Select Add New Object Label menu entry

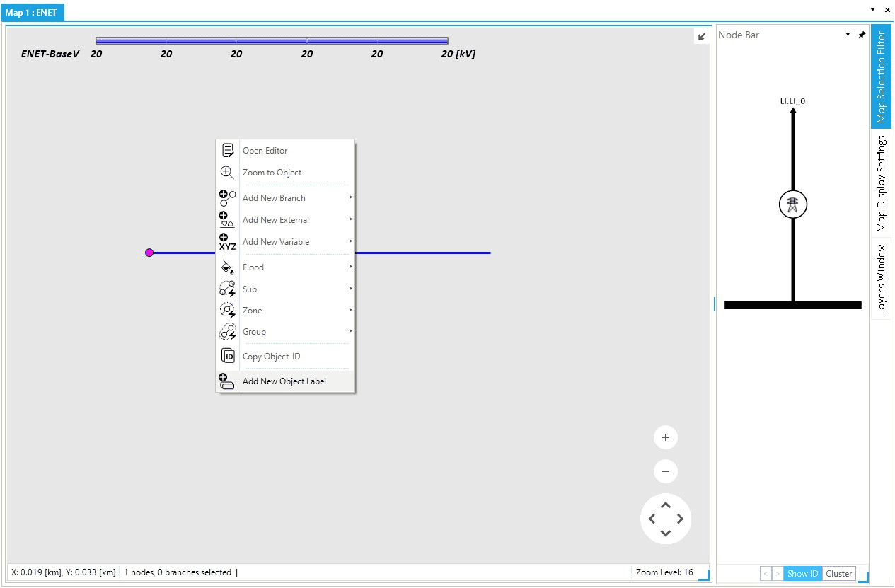coord(284,381)
